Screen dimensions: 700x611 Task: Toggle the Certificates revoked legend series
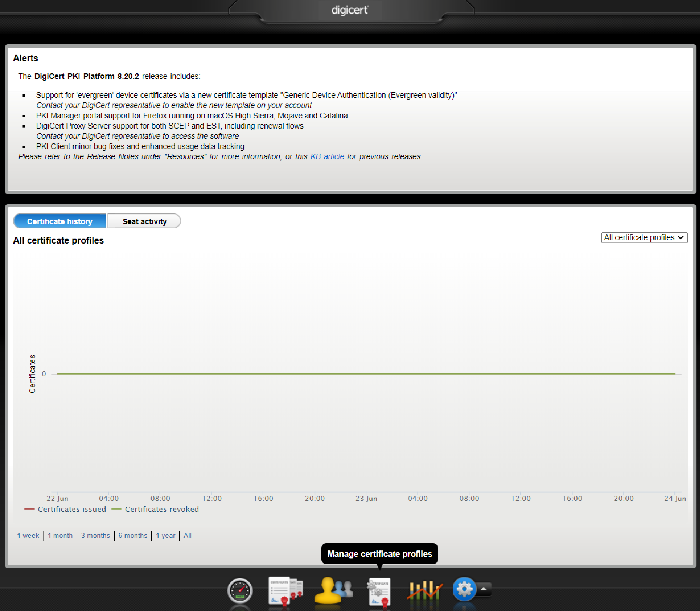[162, 509]
